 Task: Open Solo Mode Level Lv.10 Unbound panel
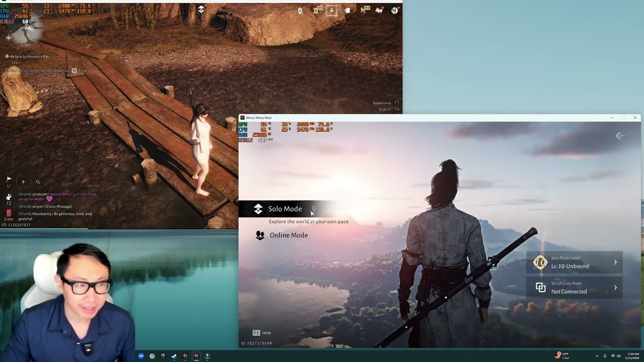pyautogui.click(x=574, y=262)
